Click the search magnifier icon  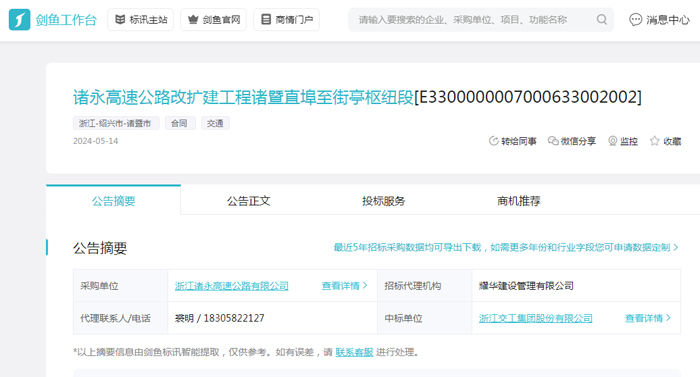tap(602, 20)
